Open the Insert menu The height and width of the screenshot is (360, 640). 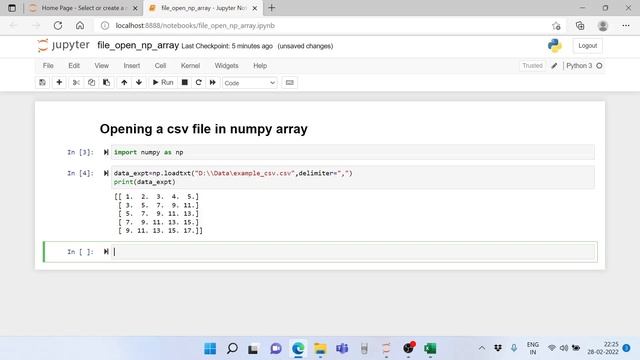tap(132, 66)
